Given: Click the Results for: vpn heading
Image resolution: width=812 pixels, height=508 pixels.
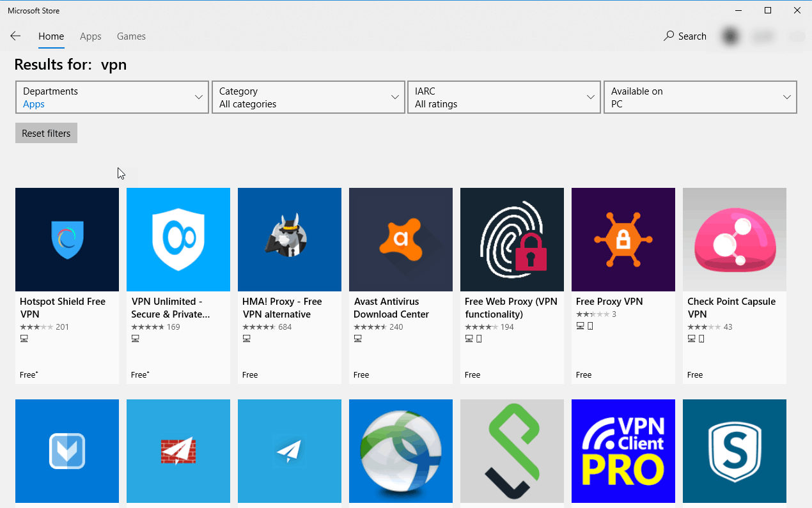Looking at the screenshot, I should click(x=70, y=65).
